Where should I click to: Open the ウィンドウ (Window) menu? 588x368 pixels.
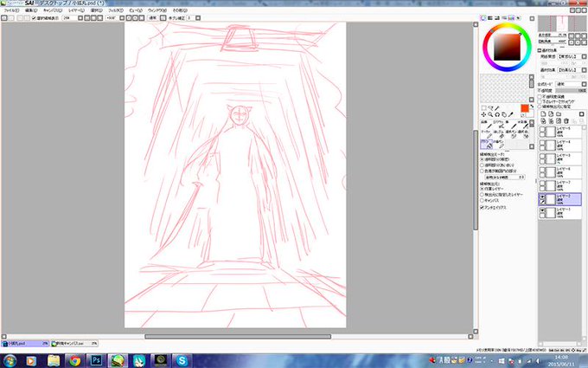point(157,10)
